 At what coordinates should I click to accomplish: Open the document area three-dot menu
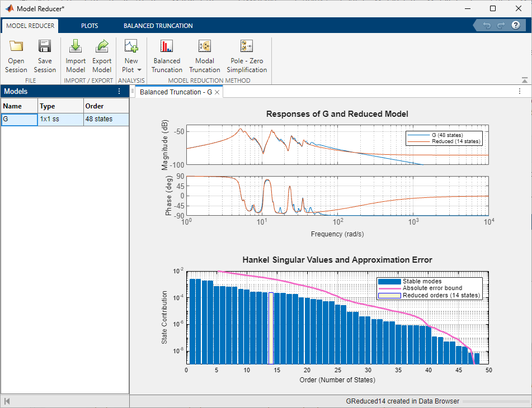click(520, 92)
